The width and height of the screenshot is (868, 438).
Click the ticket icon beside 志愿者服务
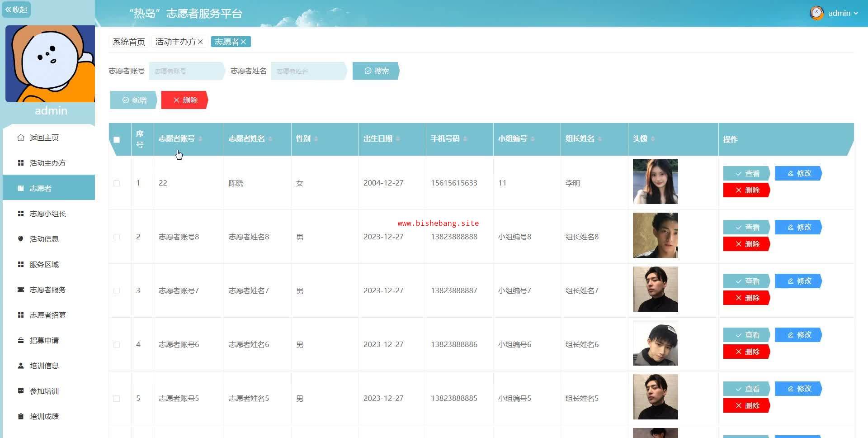click(x=21, y=290)
